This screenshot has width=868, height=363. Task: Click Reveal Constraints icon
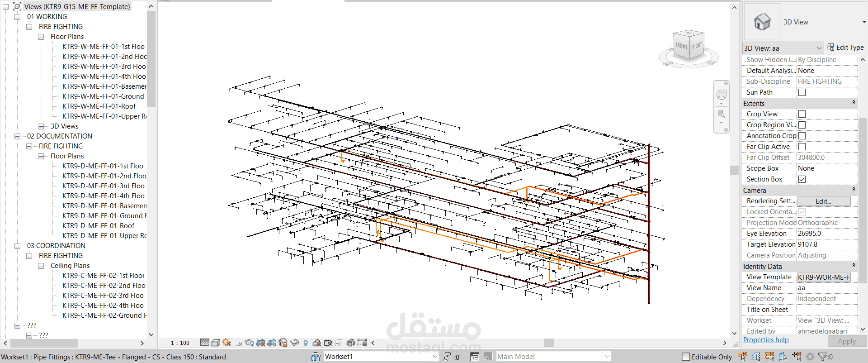tap(362, 343)
